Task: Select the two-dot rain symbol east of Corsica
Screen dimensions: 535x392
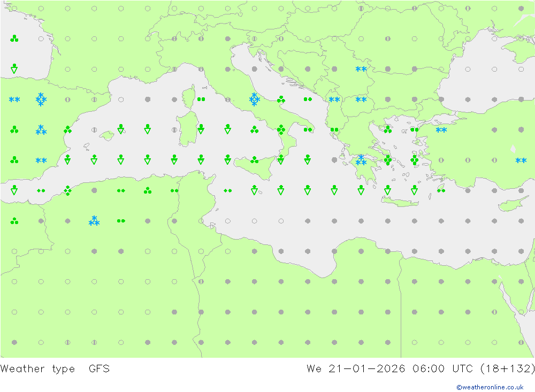Action: (x=201, y=99)
